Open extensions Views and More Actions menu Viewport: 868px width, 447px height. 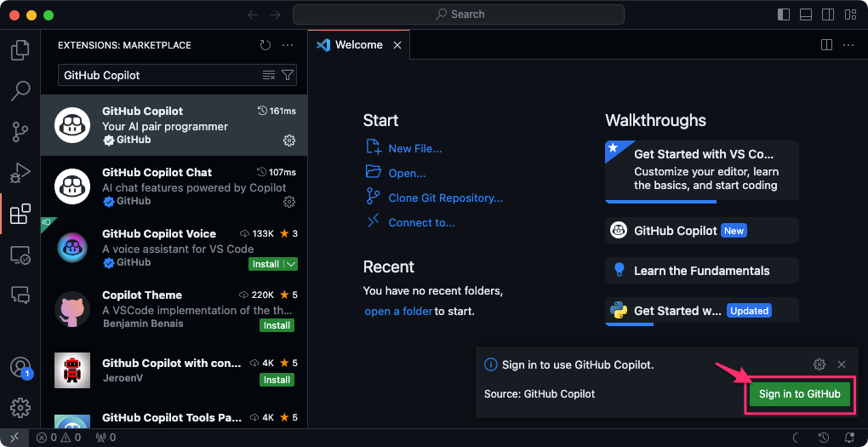point(288,45)
